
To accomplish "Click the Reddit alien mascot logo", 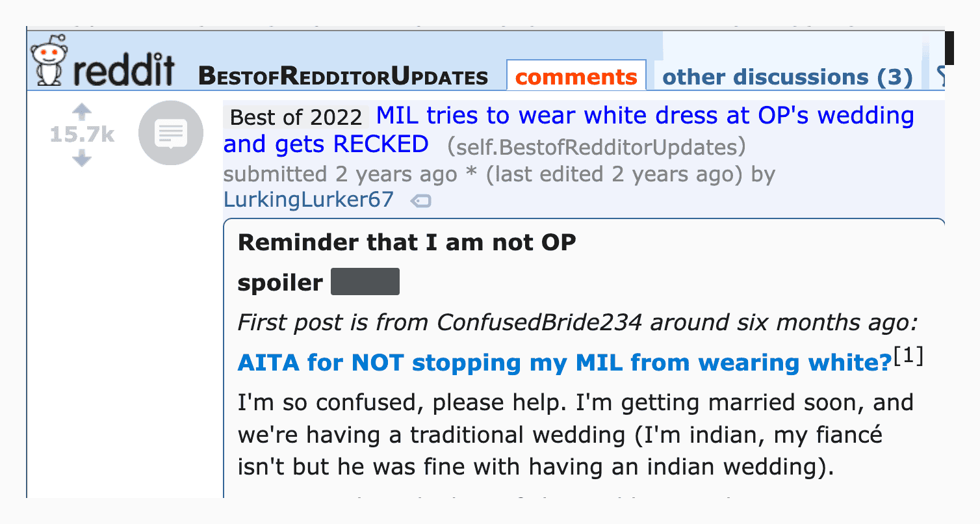I will (x=50, y=61).
